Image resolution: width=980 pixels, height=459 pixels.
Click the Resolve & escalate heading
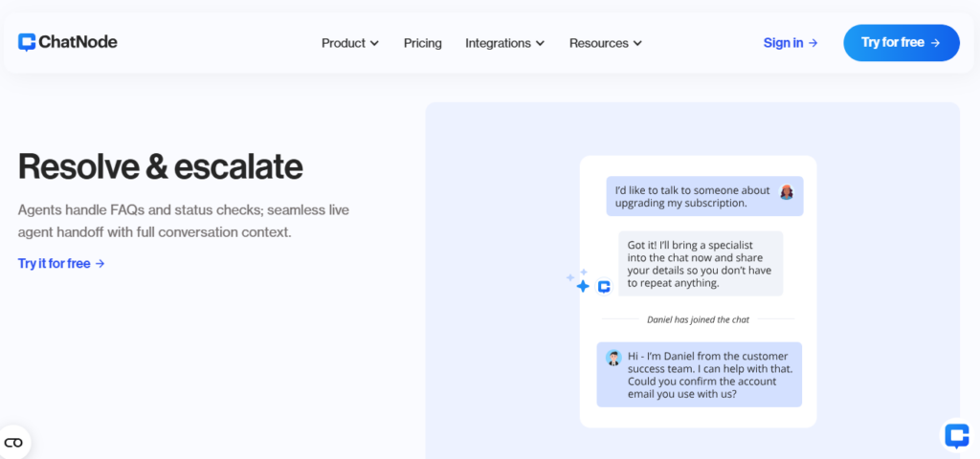(161, 166)
